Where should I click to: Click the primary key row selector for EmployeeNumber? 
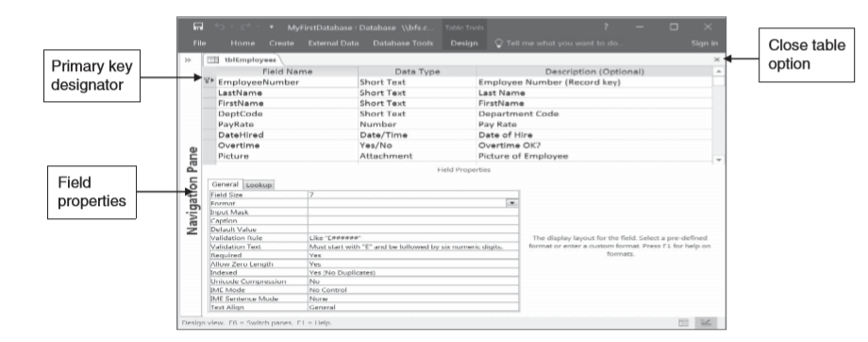(209, 82)
